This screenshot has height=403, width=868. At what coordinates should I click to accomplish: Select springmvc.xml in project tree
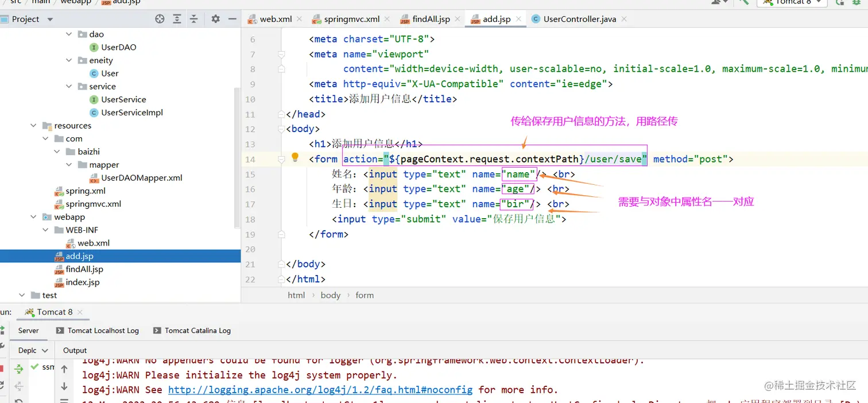pos(93,204)
